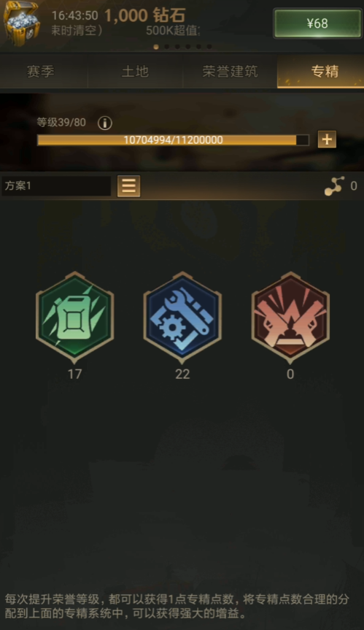Tap the level info circle icon
The height and width of the screenshot is (630, 364).
[105, 123]
